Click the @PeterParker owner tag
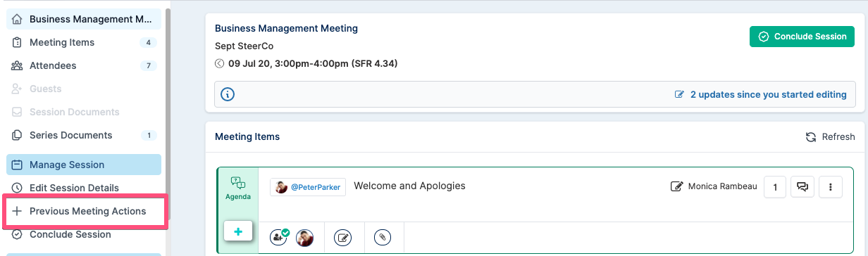 (x=308, y=187)
